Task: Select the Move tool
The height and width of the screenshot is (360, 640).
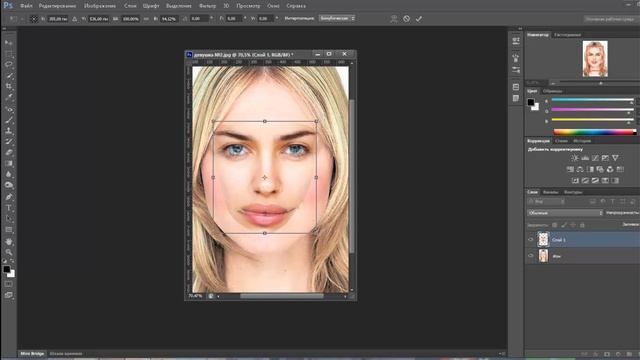Action: coord(9,43)
